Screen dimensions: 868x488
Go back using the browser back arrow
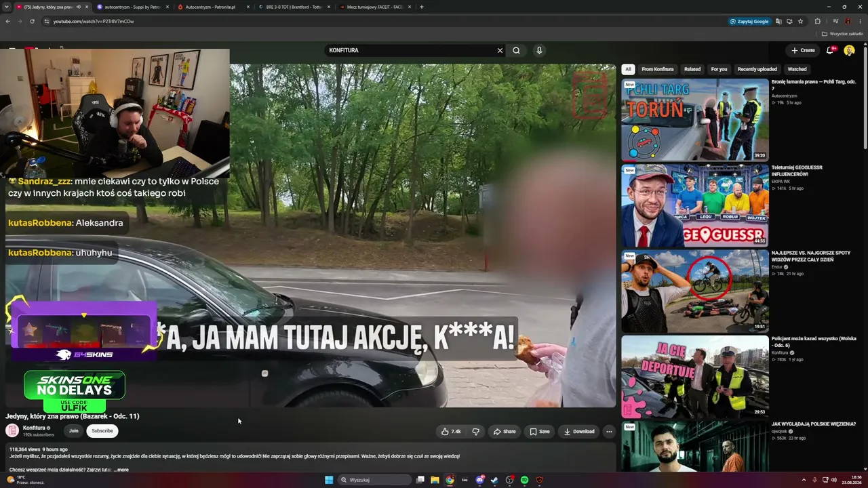7,21
